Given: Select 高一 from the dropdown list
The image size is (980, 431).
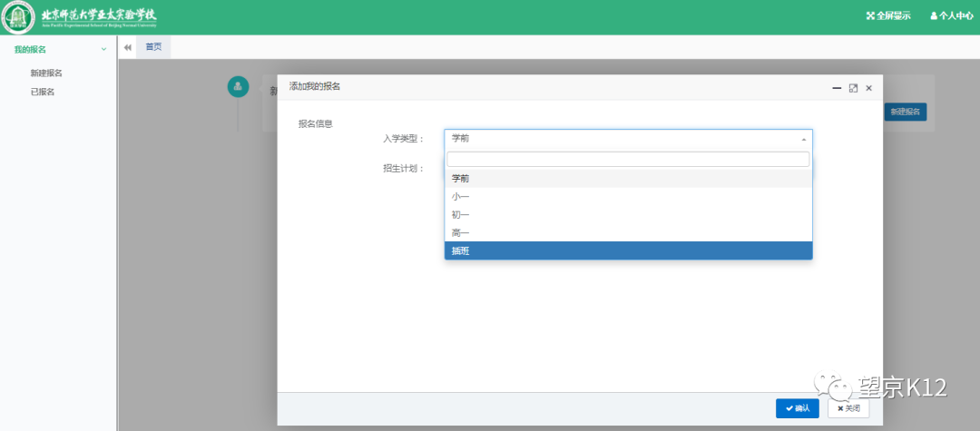Looking at the screenshot, I should click(628, 233).
